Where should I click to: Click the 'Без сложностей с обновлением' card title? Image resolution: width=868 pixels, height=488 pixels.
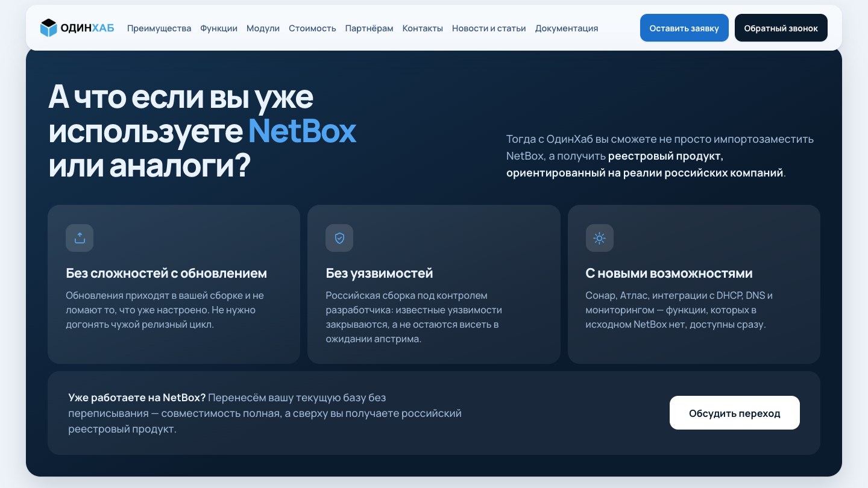point(166,273)
